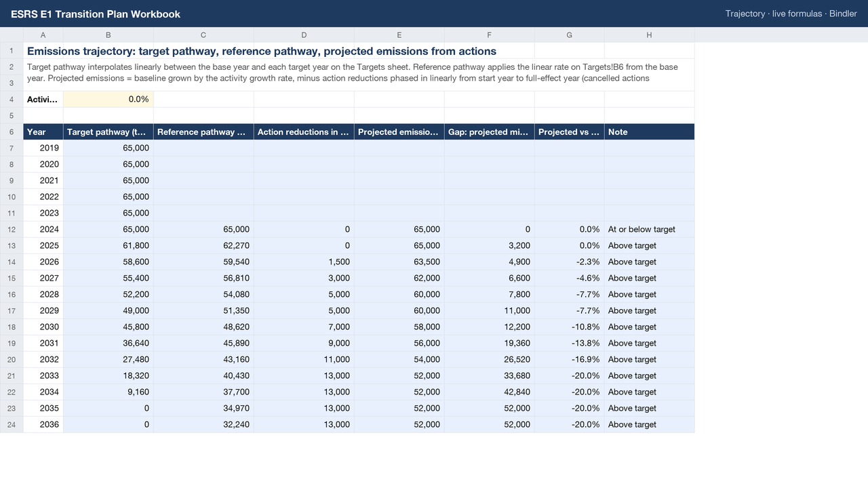This screenshot has height=488, width=868.
Task: Click reference pathway value 62,270
Action: pyautogui.click(x=203, y=245)
